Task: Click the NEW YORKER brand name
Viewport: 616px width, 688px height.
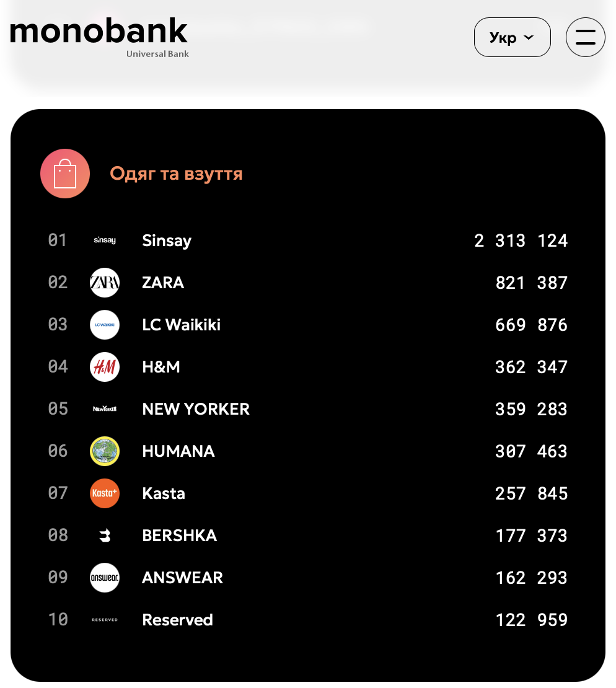Action: (x=196, y=409)
